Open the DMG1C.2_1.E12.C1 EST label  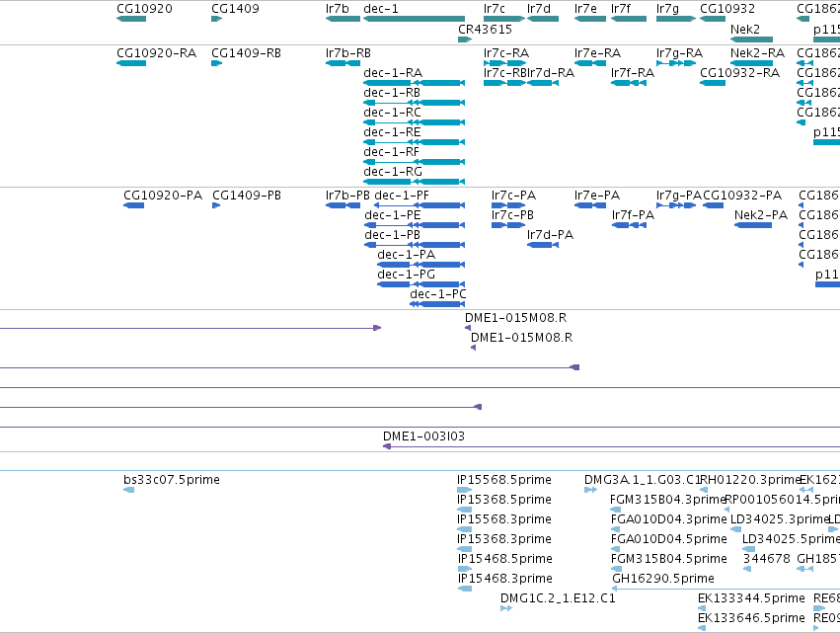558,598
